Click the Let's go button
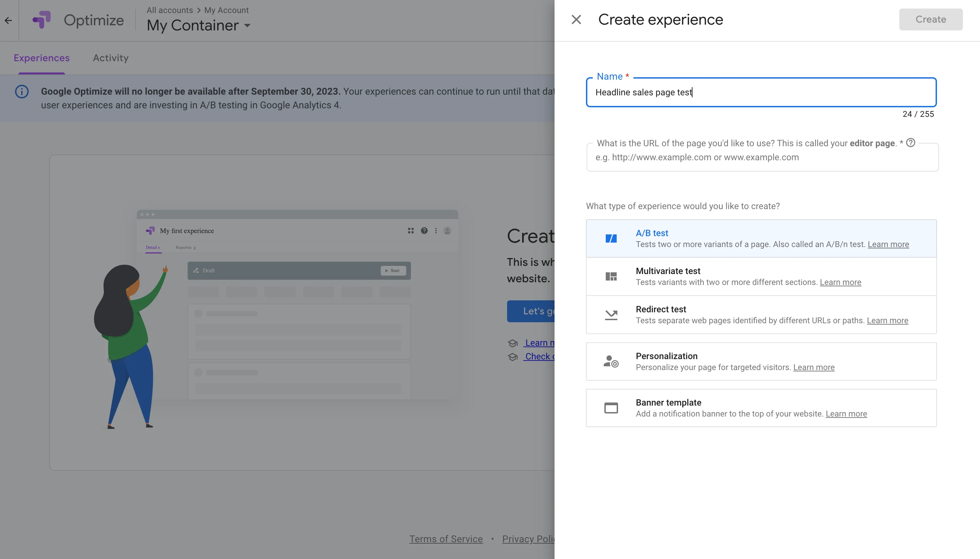 click(531, 311)
